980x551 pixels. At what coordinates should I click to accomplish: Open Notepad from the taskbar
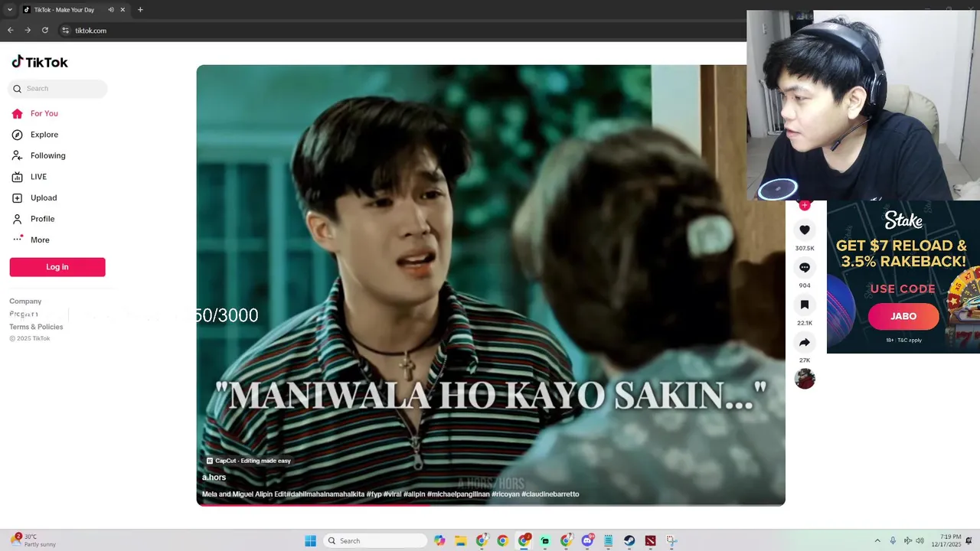608,541
